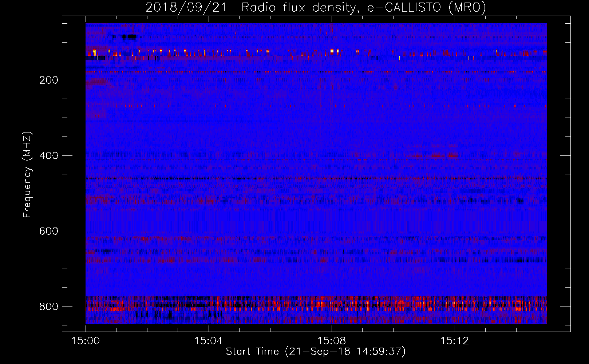Viewport: 589px width, 364px height.
Task: Click the '15:08' time axis label
Action: 332,341
